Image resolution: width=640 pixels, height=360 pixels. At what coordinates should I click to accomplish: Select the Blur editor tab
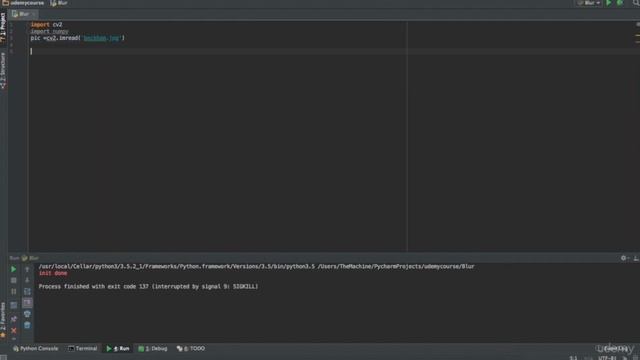click(24, 14)
